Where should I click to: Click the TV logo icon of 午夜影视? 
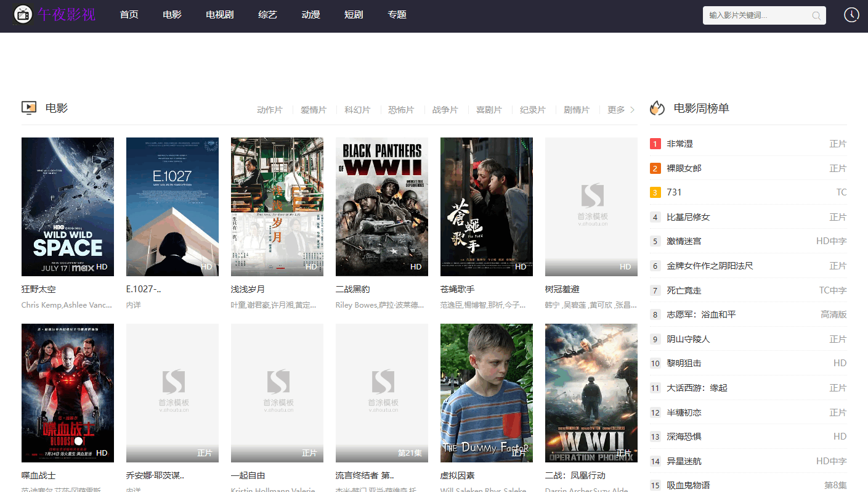23,14
